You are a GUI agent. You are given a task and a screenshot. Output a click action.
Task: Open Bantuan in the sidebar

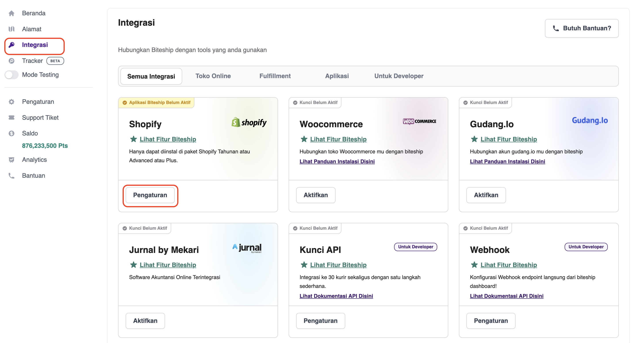33,176
